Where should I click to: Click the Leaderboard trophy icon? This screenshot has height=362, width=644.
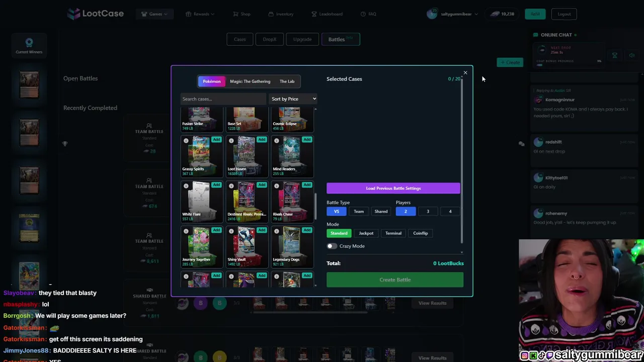coord(314,14)
